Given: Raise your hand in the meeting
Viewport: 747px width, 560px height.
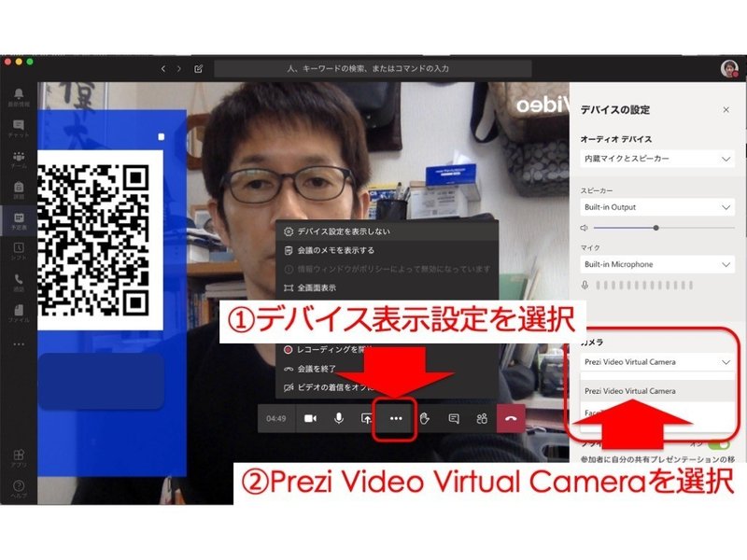Looking at the screenshot, I should tap(425, 418).
